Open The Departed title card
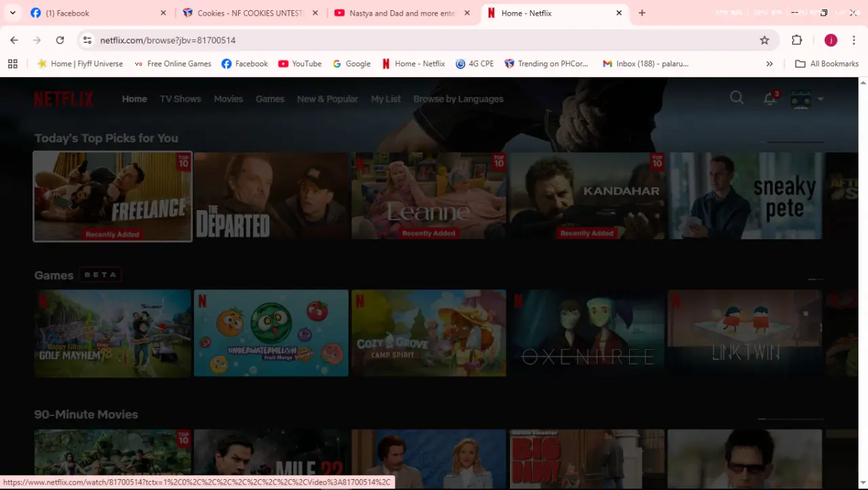Screen dimensions: 868x490 (x=271, y=196)
